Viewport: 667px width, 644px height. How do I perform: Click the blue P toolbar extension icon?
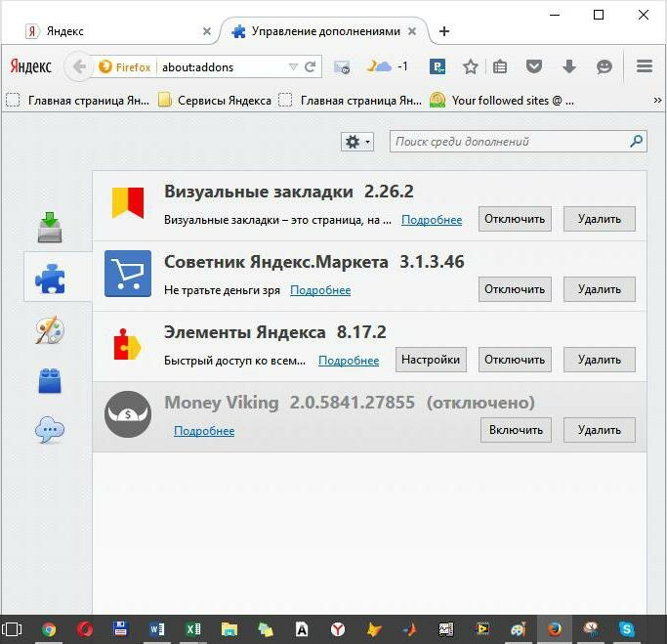(438, 66)
